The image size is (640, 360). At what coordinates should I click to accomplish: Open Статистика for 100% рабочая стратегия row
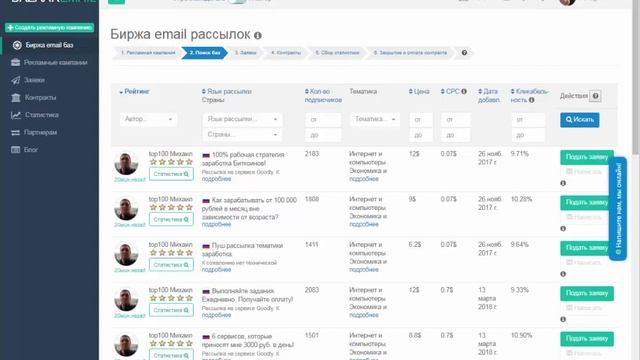pyautogui.click(x=171, y=174)
